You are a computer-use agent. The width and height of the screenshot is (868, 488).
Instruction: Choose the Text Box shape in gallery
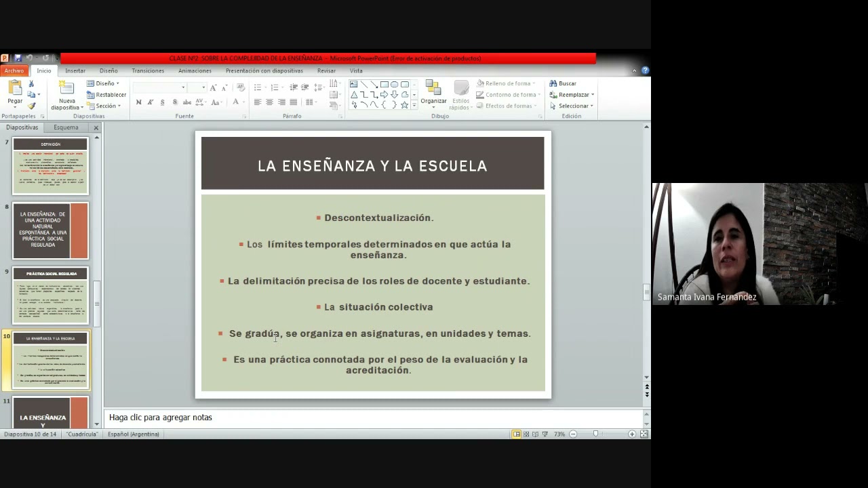(x=353, y=84)
